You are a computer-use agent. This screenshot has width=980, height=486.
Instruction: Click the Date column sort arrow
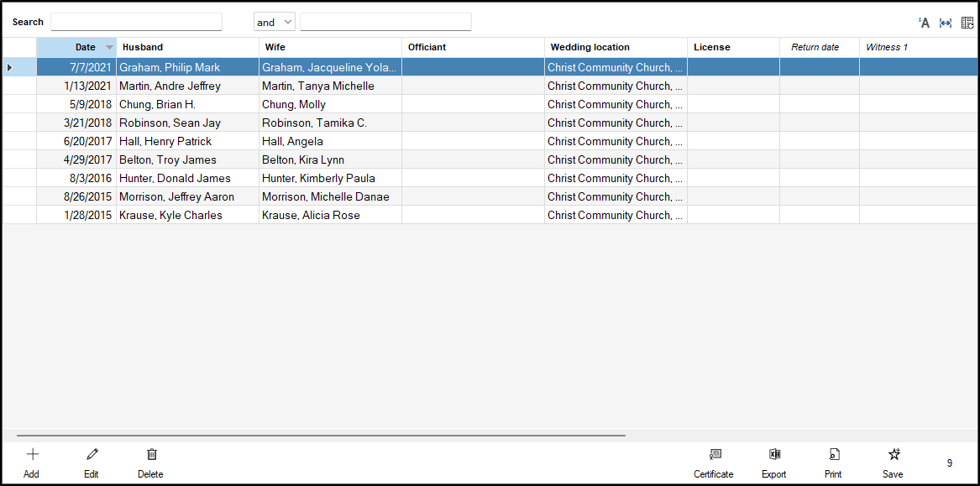109,48
